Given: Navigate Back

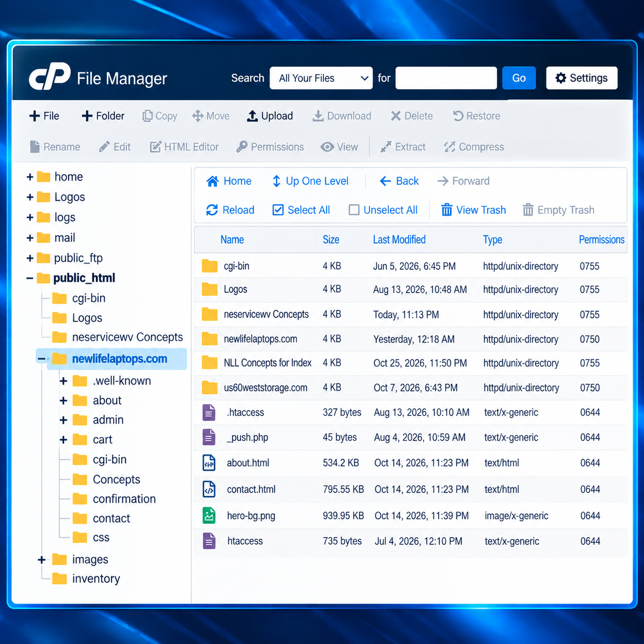Looking at the screenshot, I should tap(399, 181).
